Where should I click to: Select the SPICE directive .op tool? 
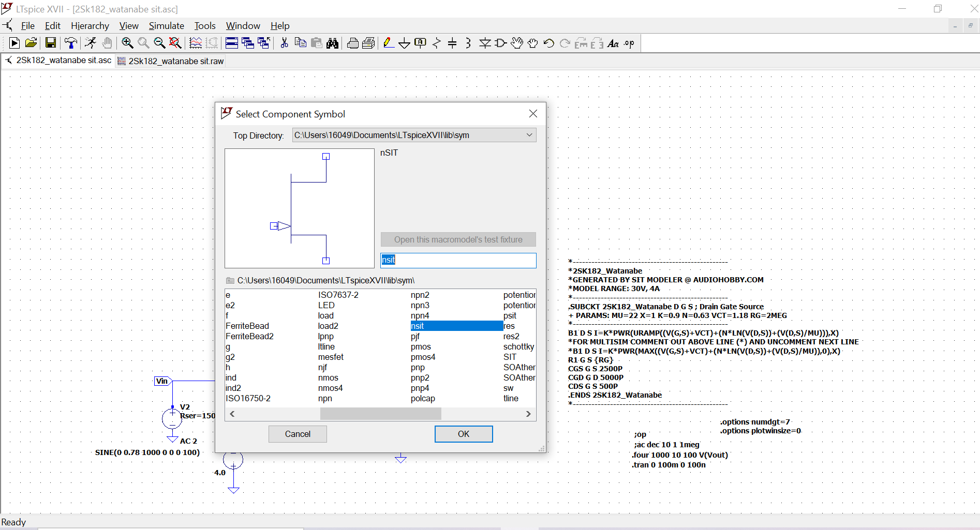pyautogui.click(x=629, y=43)
